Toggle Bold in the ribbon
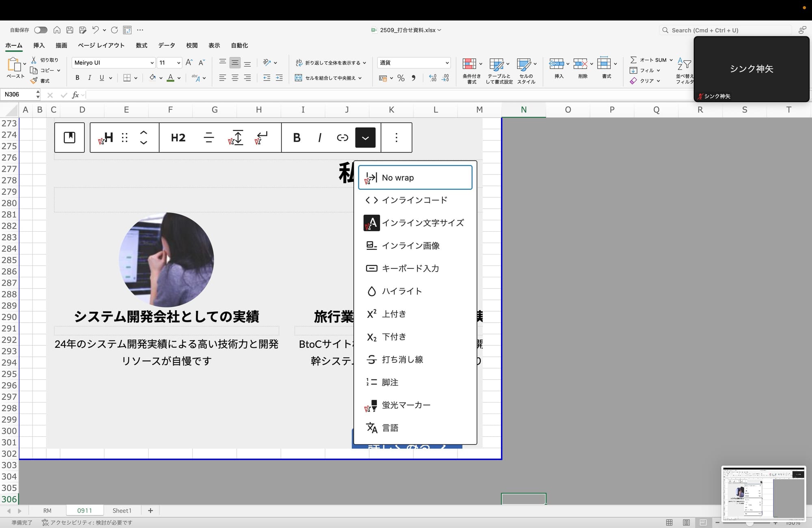Screen dimensions: 812x528 [x=77, y=78]
